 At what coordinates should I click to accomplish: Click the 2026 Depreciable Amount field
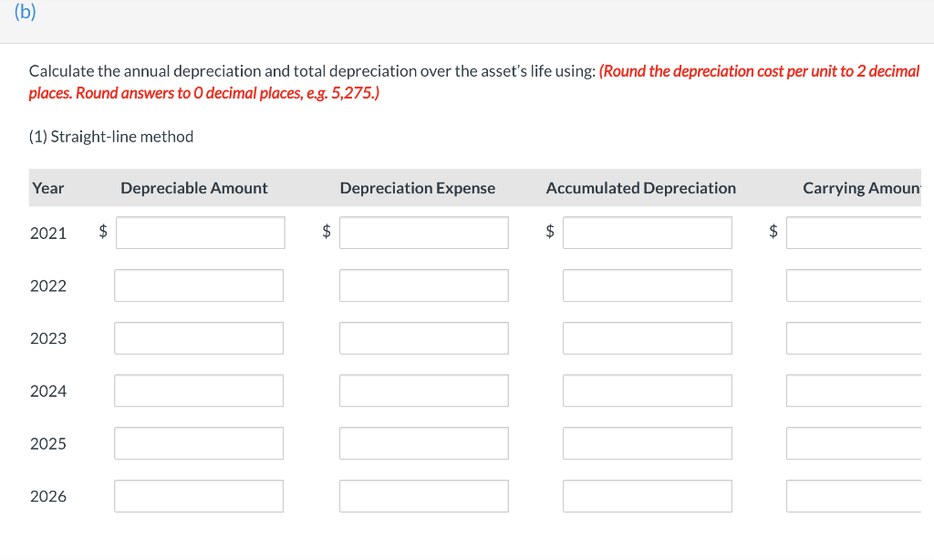pyautogui.click(x=199, y=495)
